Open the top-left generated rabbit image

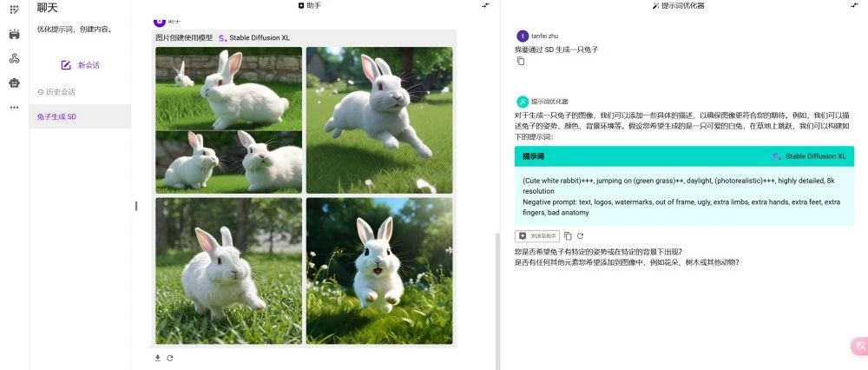(x=228, y=120)
